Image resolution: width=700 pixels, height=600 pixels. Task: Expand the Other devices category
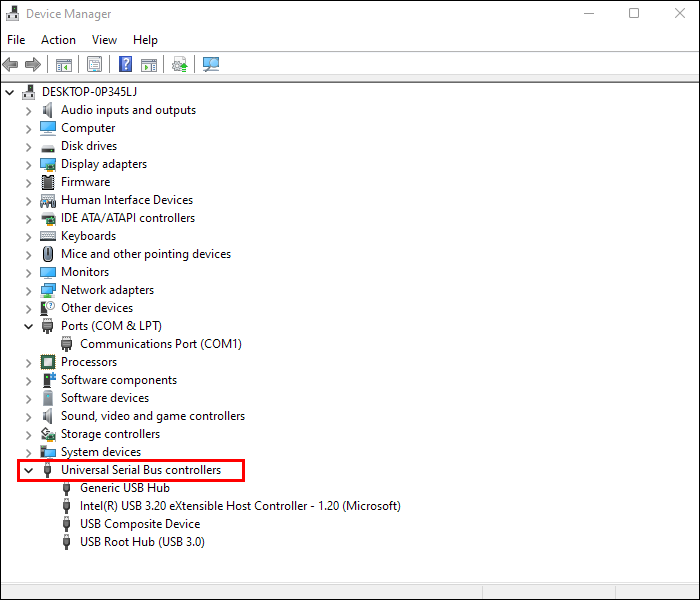coord(29,308)
